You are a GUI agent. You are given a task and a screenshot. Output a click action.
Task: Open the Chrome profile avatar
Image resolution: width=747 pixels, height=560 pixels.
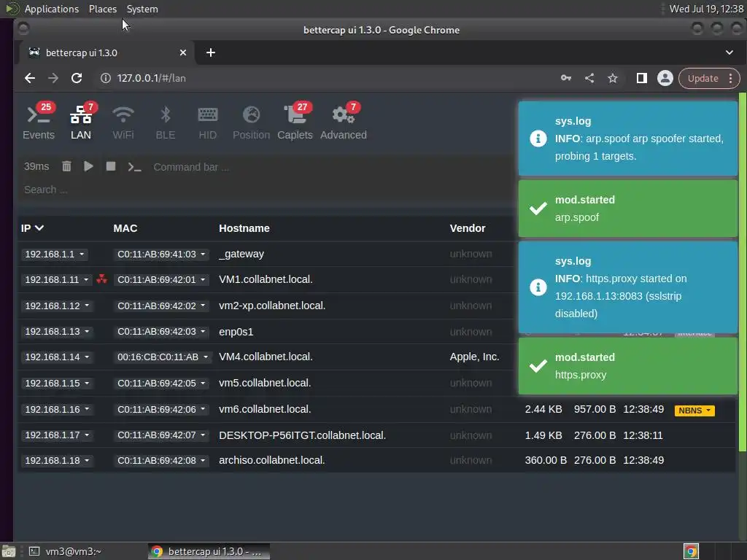tap(665, 78)
